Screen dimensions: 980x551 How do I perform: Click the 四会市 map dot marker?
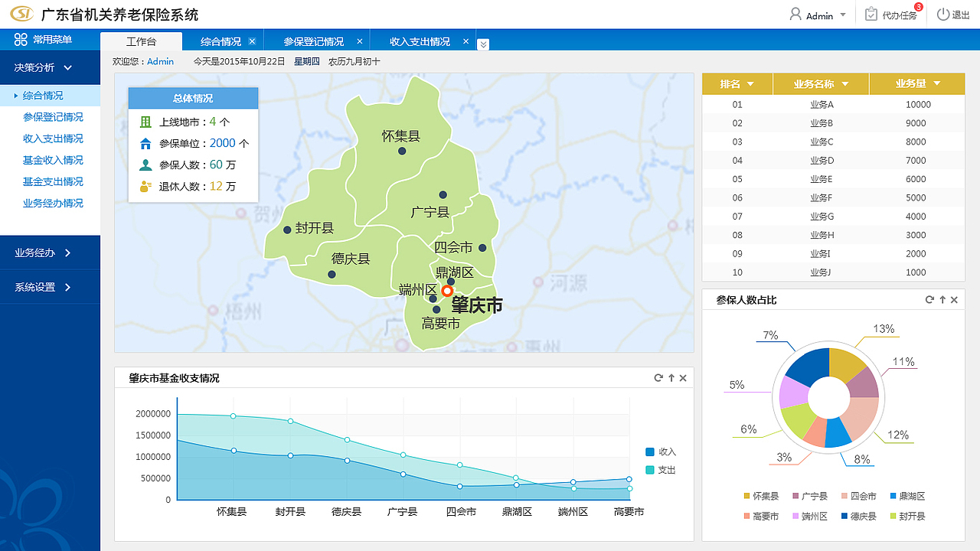coord(482,247)
